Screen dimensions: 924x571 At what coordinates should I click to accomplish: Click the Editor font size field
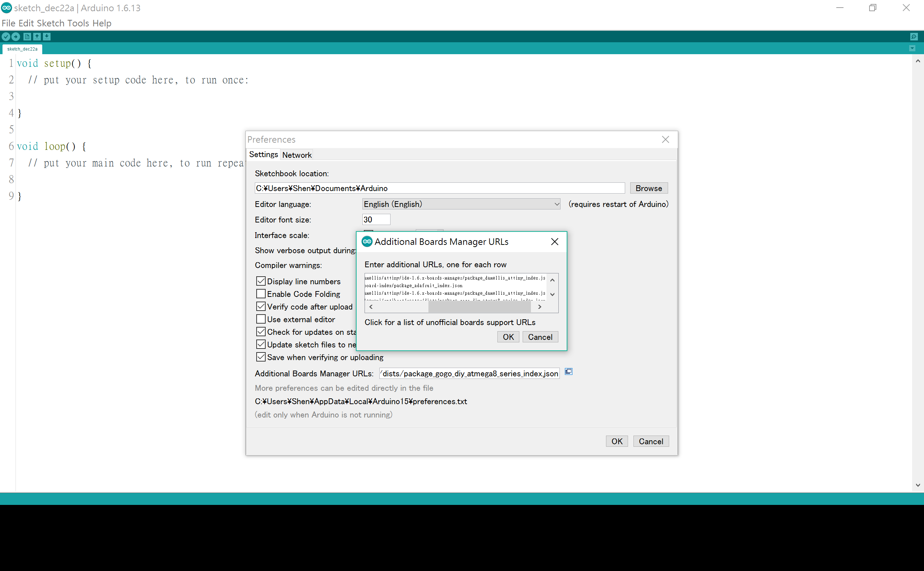tap(376, 220)
